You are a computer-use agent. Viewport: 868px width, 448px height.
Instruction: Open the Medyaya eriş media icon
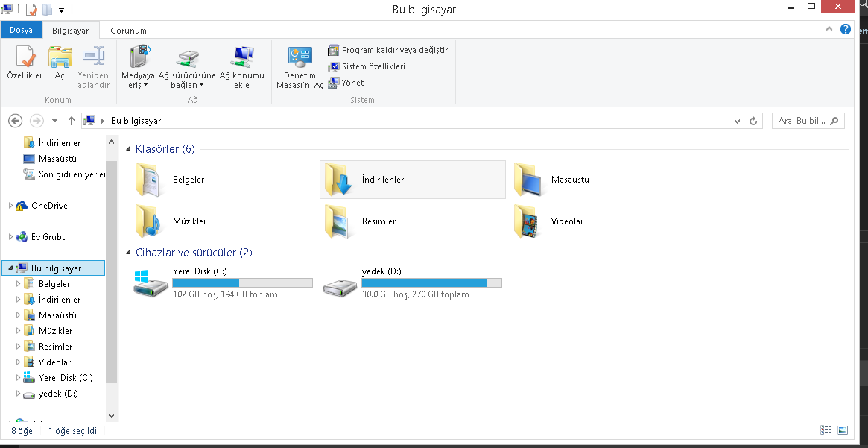click(x=139, y=57)
